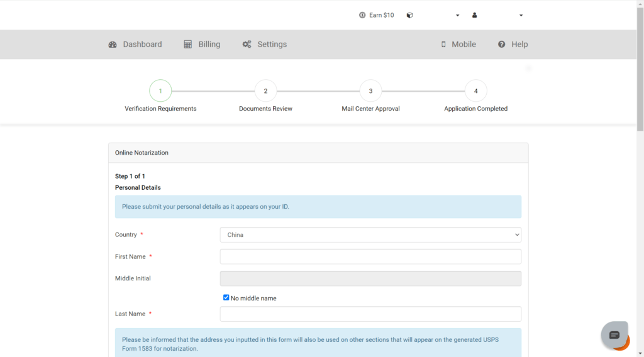This screenshot has height=357, width=644.
Task: Expand the user account dropdown arrow
Action: coord(521,16)
